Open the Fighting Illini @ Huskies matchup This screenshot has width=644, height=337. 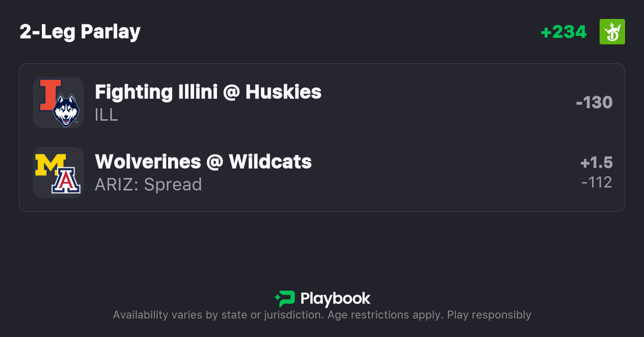click(208, 92)
